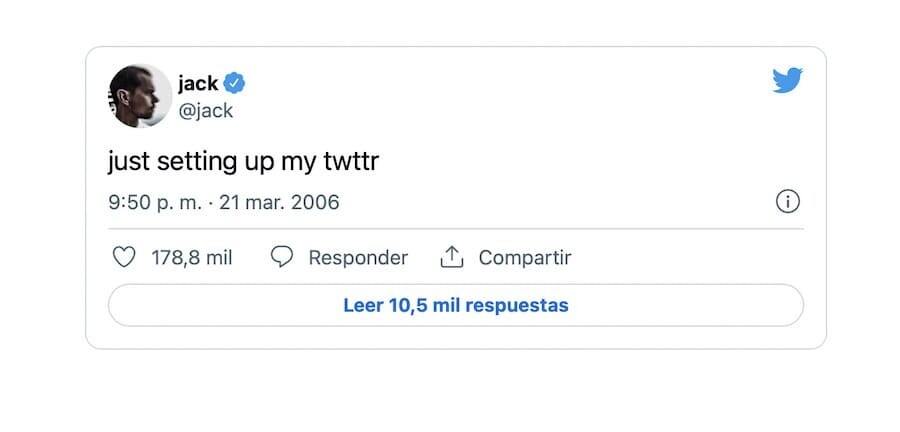Click the gray divider line below the timestamp
Viewport: 900px width, 432px height.
coord(456,229)
